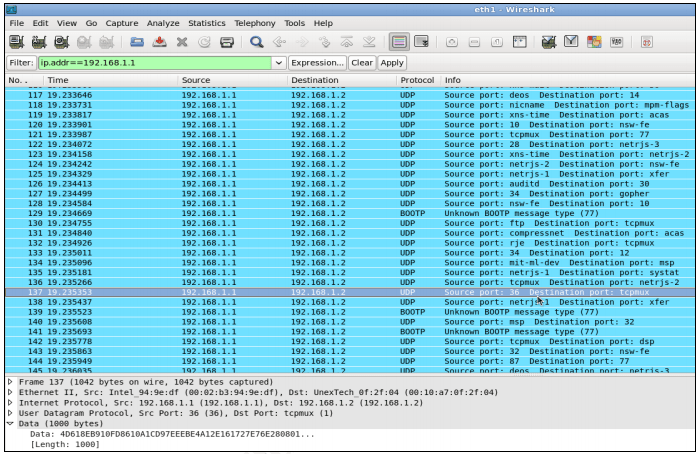Click the capture options toolbar icon
The height and width of the screenshot is (454, 699).
39,42
